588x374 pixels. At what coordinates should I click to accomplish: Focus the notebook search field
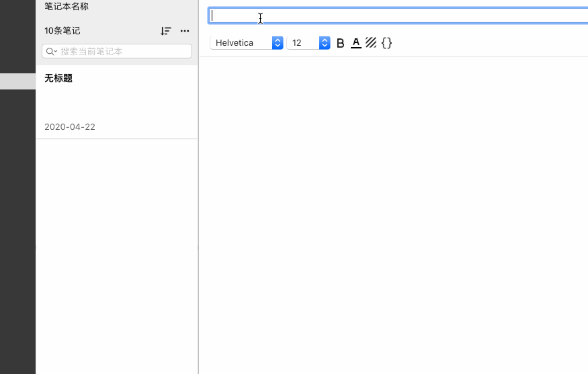pos(117,51)
